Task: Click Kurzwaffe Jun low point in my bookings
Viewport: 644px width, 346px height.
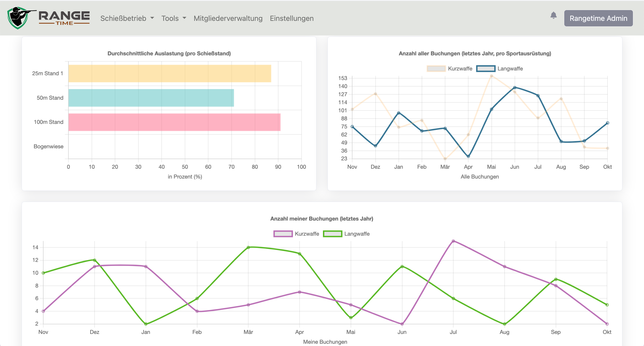Action: 402,324
